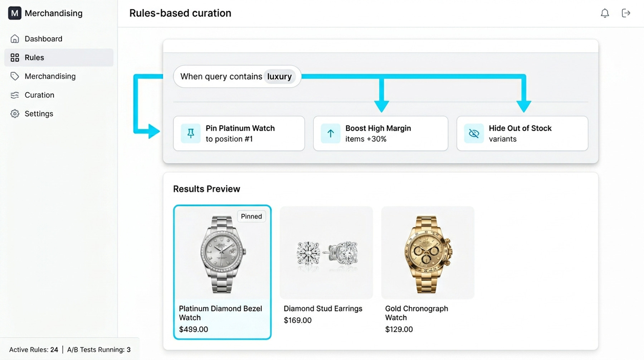Go to Curation in the sidebar
The width and height of the screenshot is (644, 360).
click(x=39, y=95)
